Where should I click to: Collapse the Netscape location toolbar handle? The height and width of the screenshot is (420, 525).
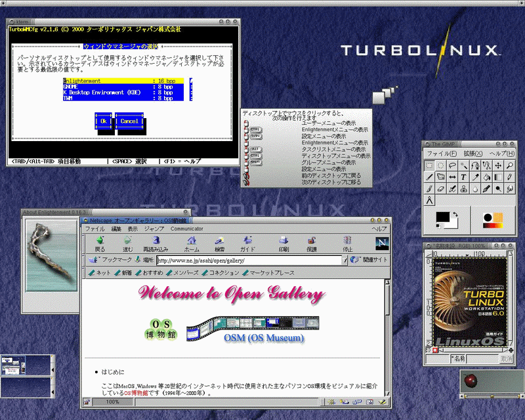click(83, 260)
